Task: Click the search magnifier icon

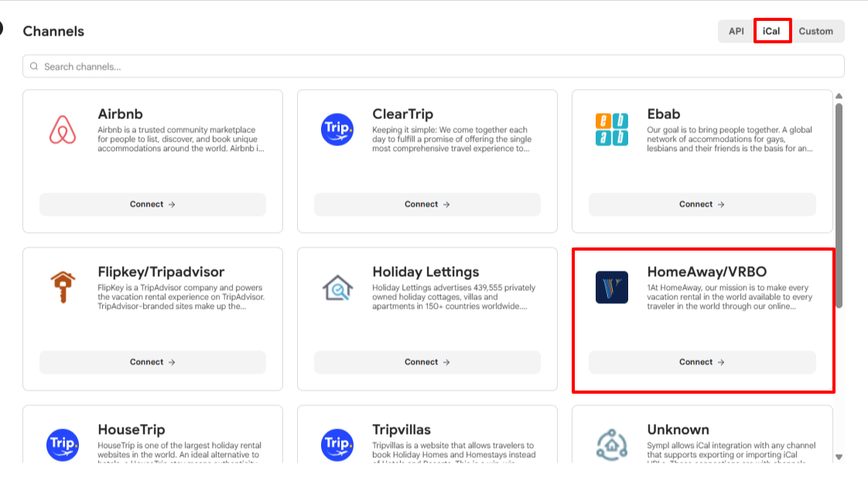Action: (x=34, y=67)
